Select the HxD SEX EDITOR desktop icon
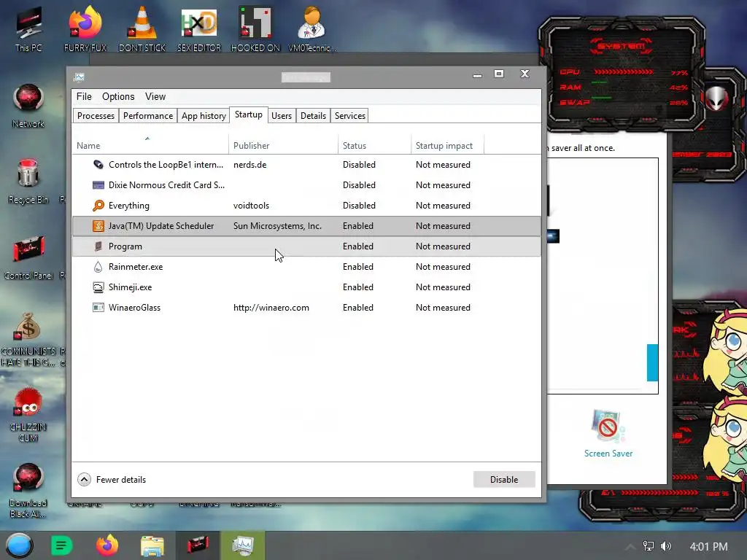The width and height of the screenshot is (747, 560). coord(199,28)
